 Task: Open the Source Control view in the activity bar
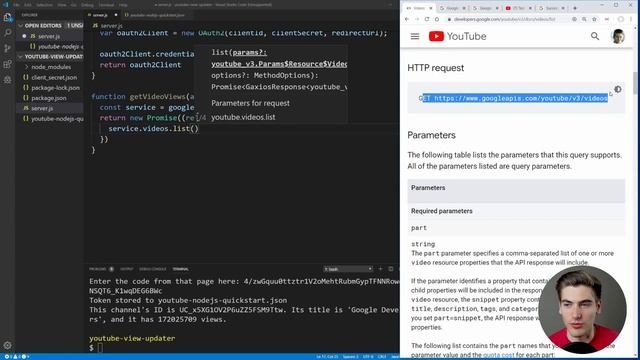(7, 48)
